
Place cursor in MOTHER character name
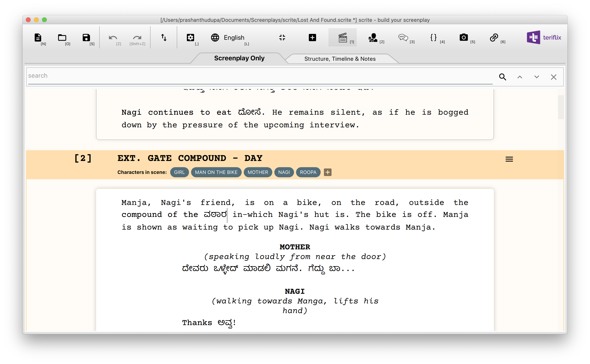click(295, 247)
